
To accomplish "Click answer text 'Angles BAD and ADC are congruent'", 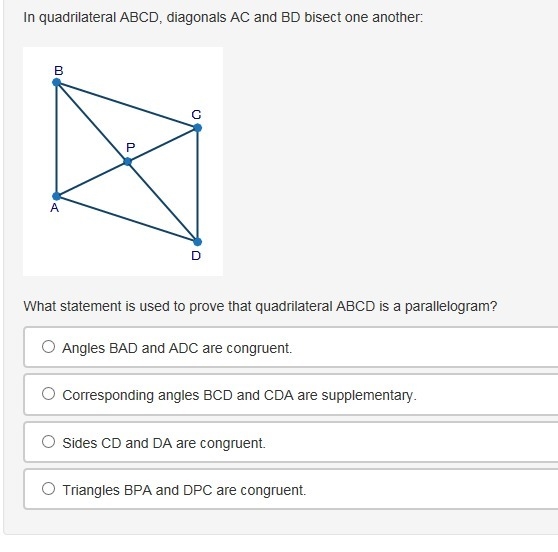I will coord(177,348).
